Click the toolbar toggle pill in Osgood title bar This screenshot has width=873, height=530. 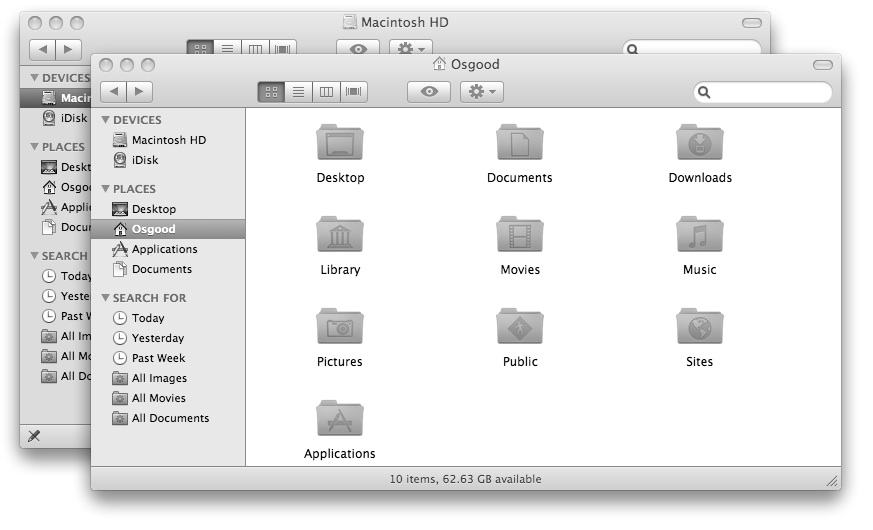(822, 65)
